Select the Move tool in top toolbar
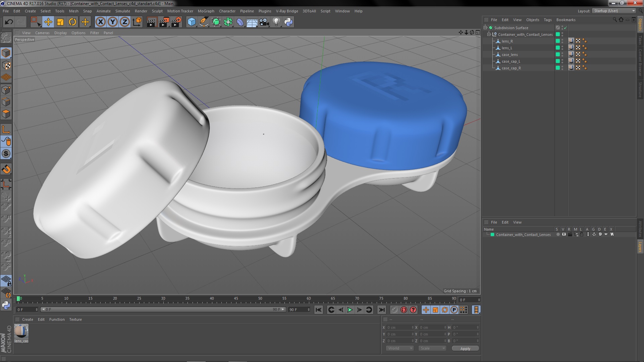 (x=48, y=22)
